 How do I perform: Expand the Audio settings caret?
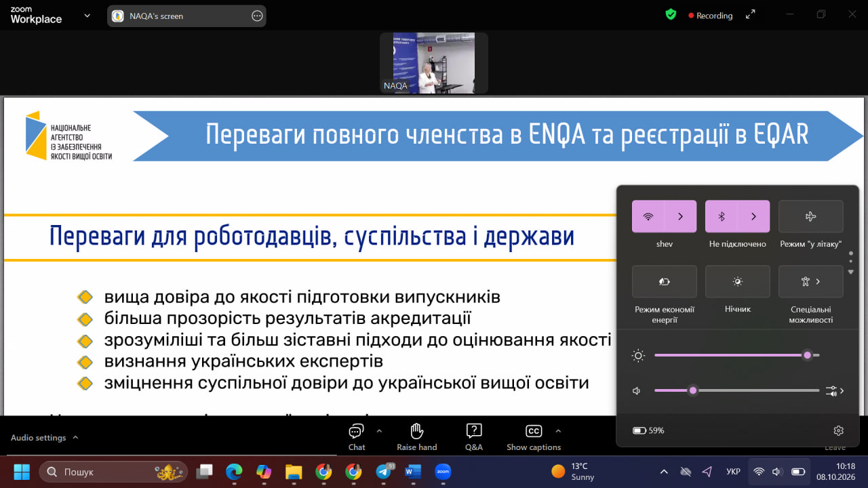(75, 437)
